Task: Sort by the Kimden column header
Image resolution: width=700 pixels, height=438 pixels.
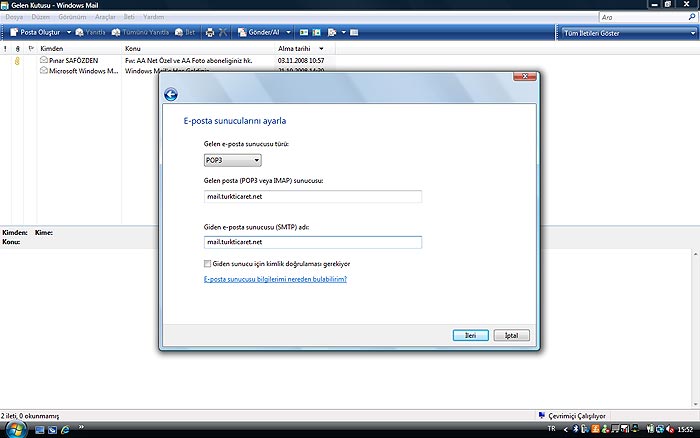Action: pos(79,48)
